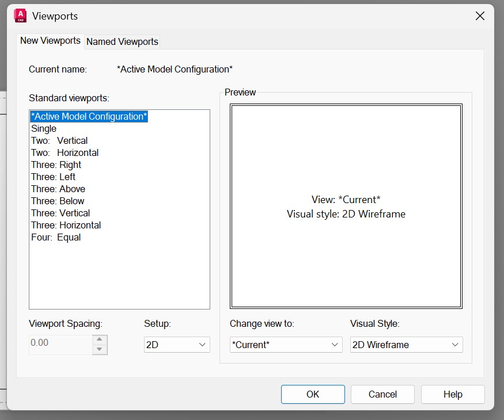Click the Preview viewport pane
The height and width of the screenshot is (420, 504).
[346, 206]
